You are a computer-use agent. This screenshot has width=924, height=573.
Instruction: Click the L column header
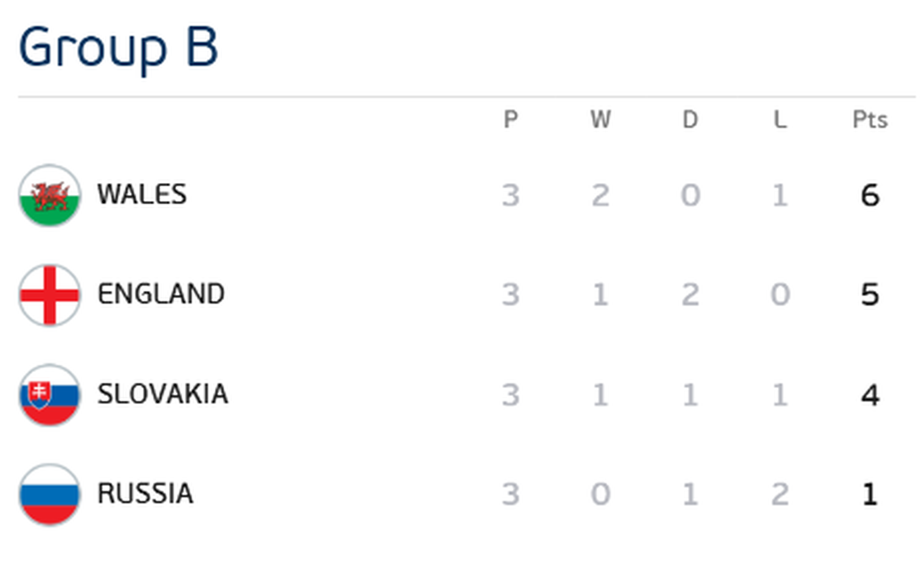(780, 120)
